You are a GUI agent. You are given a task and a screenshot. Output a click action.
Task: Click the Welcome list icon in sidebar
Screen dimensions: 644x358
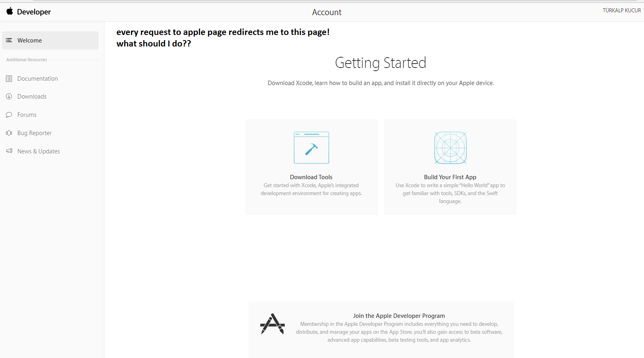coord(9,41)
